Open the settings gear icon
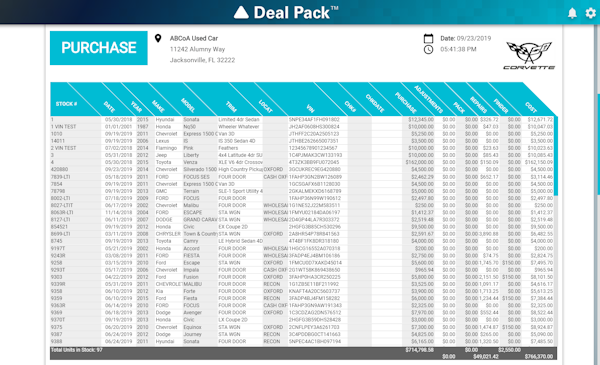600x365 pixels. tap(590, 13)
